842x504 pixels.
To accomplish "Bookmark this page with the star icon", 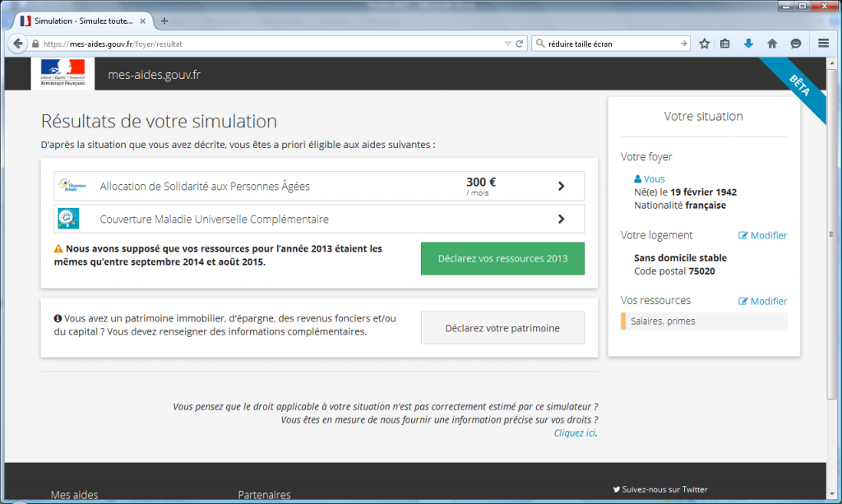I will (705, 44).
